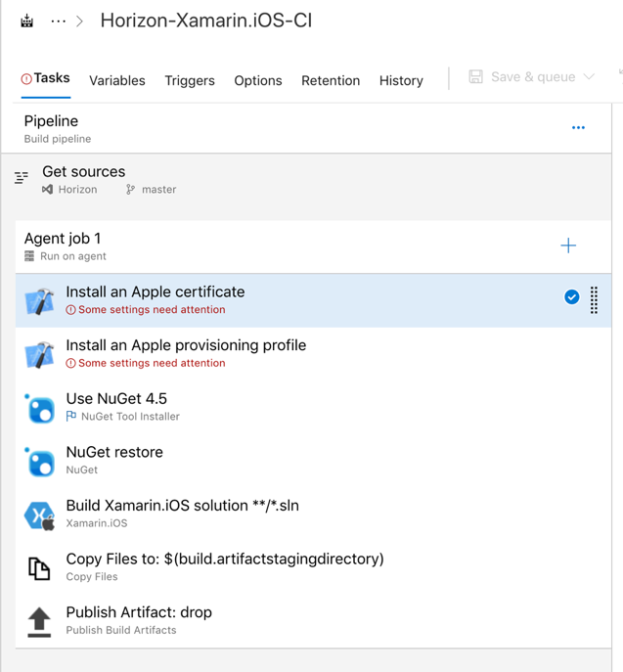Select Install an Apple provisioning profile task
623x672 pixels.
tap(313, 354)
